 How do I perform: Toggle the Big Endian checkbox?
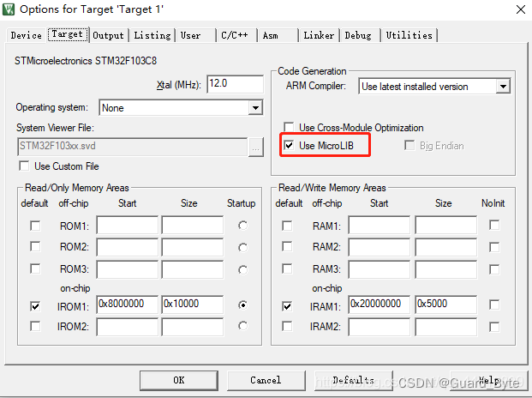409,145
